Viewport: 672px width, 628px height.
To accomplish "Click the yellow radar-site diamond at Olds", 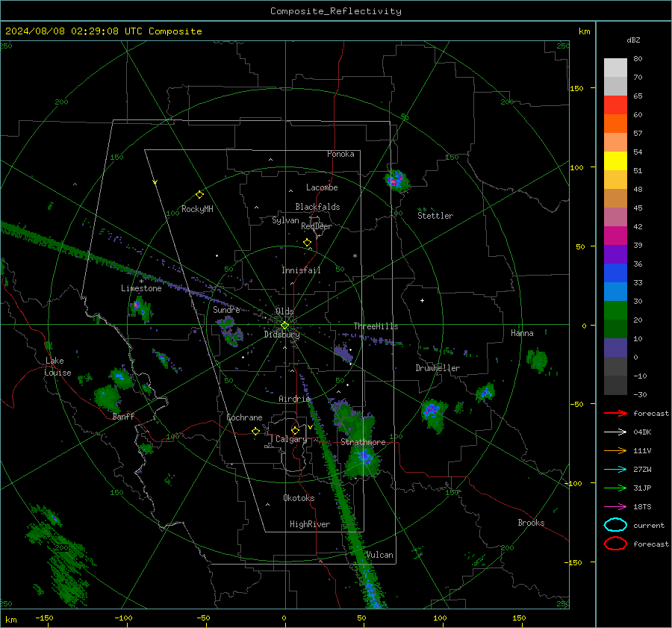I will (x=284, y=326).
